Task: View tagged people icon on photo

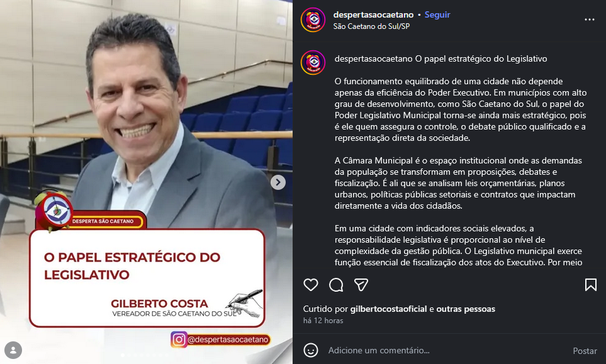Action: tap(13, 350)
